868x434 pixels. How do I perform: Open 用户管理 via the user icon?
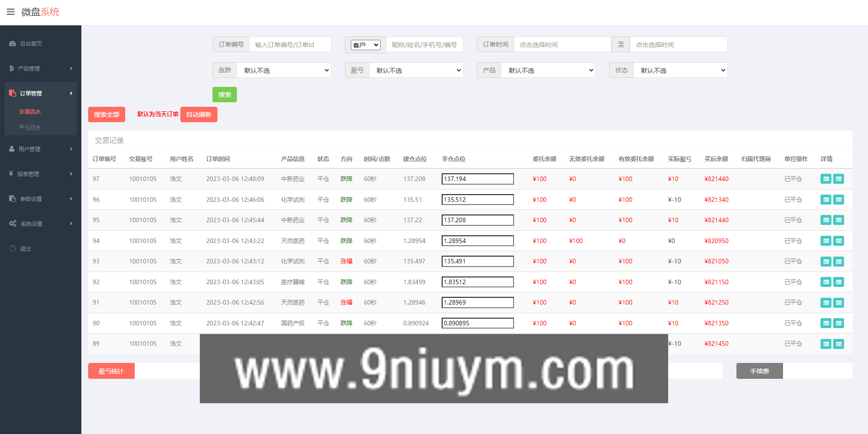pos(12,148)
